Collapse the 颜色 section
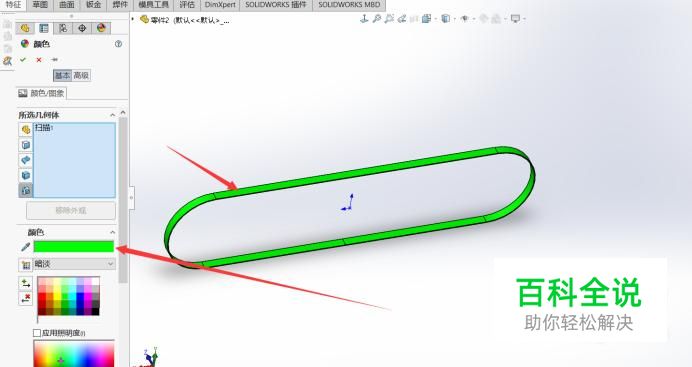Viewport: 692px width, 367px height. pyautogui.click(x=113, y=232)
